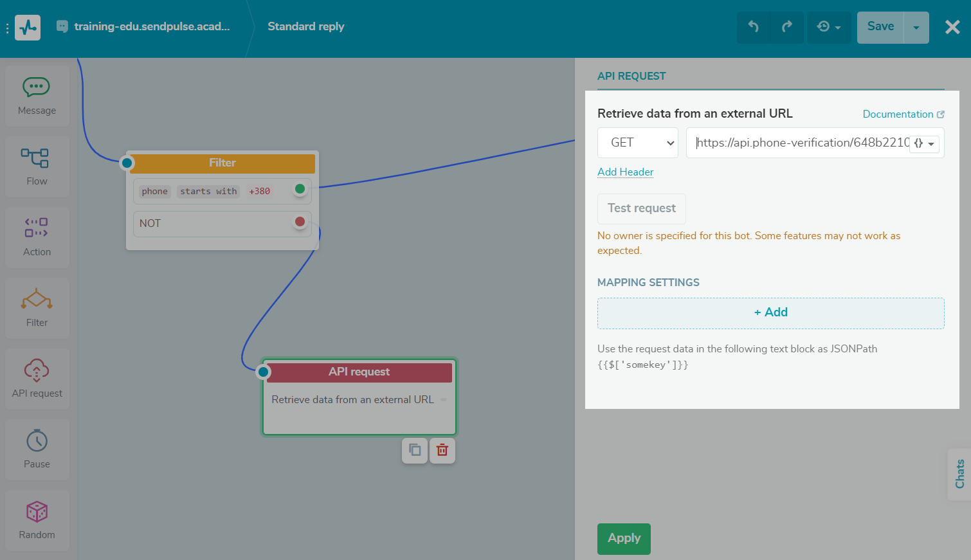Expand the variables dropdown in URL field
The width and height of the screenshot is (971, 560).
click(924, 143)
